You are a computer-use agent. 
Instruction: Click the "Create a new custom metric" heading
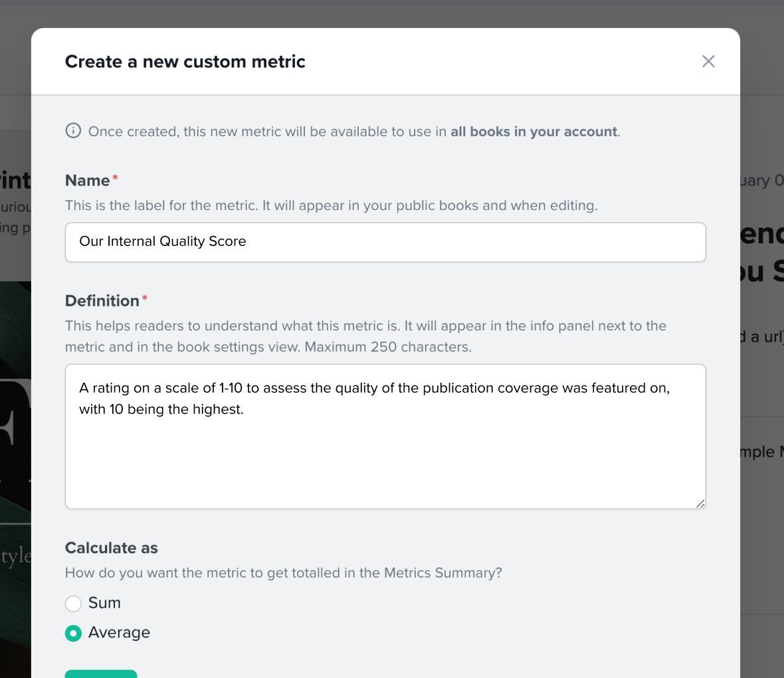click(x=185, y=62)
